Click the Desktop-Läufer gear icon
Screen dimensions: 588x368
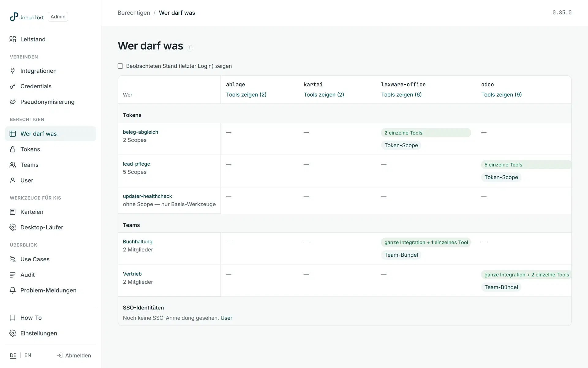point(13,227)
